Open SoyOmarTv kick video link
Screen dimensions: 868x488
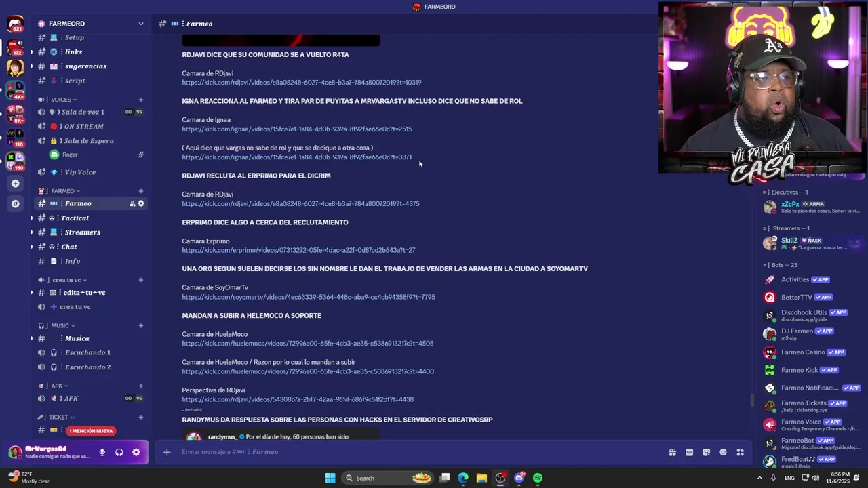[x=309, y=297]
